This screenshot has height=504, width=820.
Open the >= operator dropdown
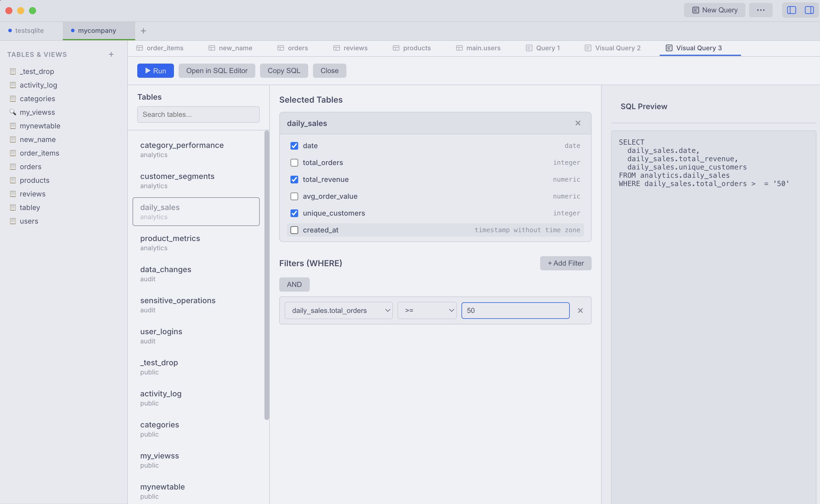click(x=427, y=310)
